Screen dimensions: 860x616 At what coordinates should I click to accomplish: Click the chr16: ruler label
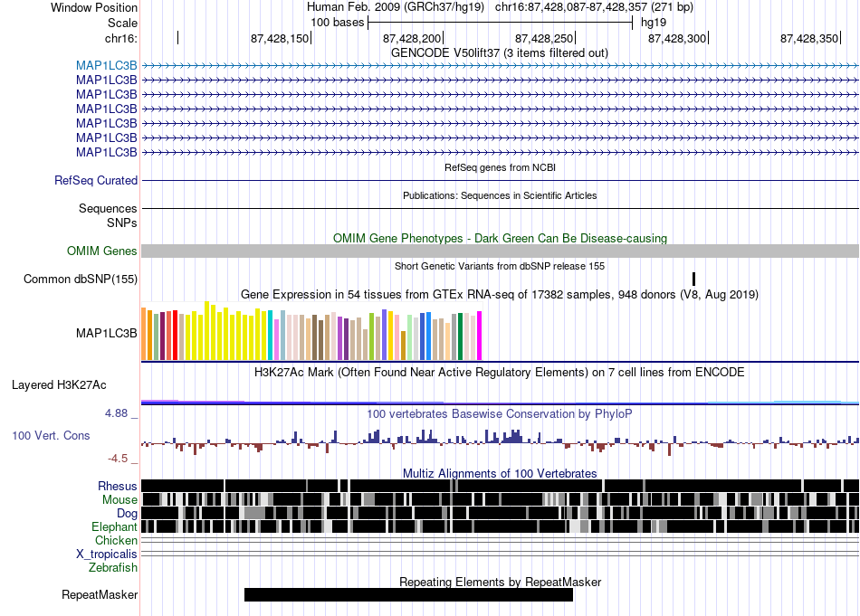(x=120, y=38)
